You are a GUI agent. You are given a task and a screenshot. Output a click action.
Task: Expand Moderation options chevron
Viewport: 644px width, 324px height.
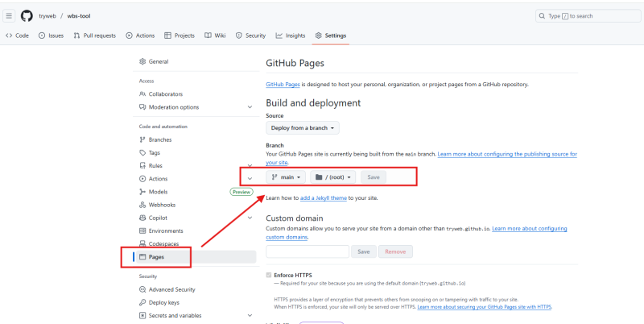(x=250, y=107)
